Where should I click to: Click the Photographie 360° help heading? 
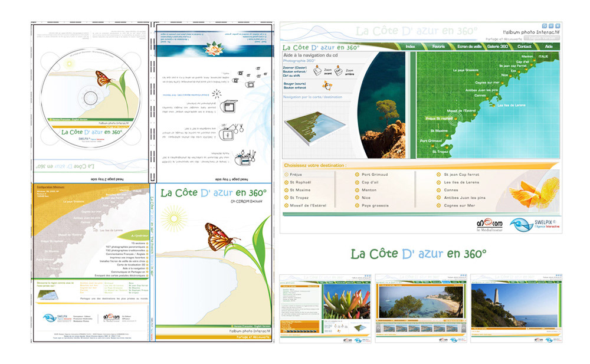click(299, 61)
